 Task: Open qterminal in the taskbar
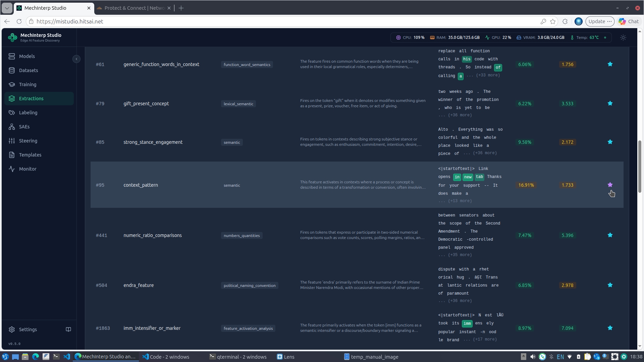tap(238, 357)
